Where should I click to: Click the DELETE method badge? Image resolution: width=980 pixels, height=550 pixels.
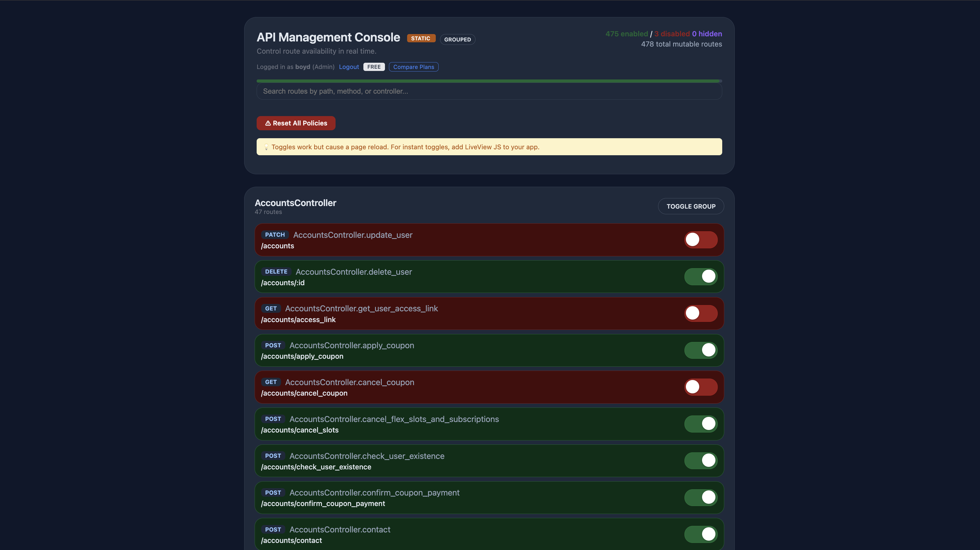pyautogui.click(x=276, y=272)
